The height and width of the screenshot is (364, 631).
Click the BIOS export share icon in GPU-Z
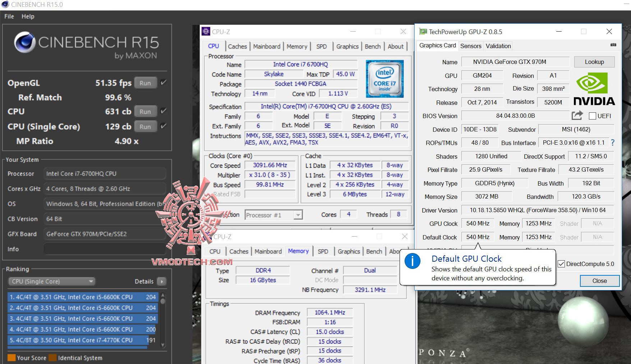tap(577, 116)
